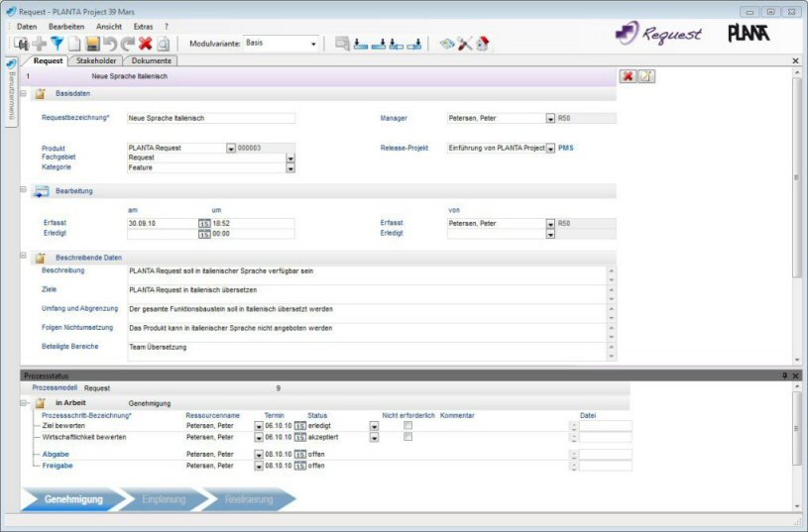
Task: Open the Daten menu
Action: [27, 27]
